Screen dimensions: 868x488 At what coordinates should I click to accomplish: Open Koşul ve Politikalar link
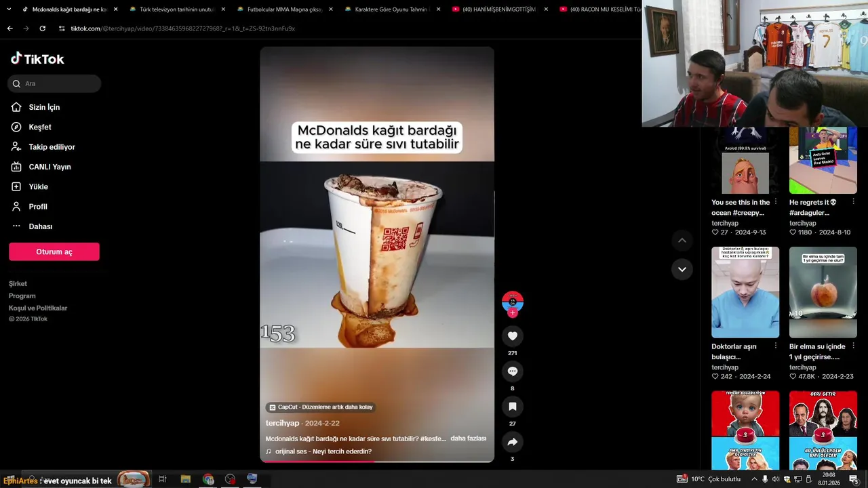[x=38, y=308]
